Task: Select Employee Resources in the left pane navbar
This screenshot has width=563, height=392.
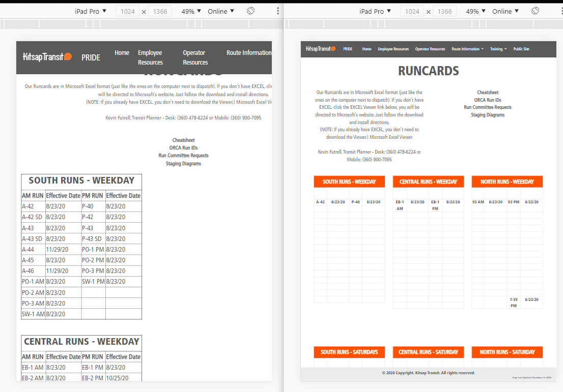Action: (x=150, y=57)
